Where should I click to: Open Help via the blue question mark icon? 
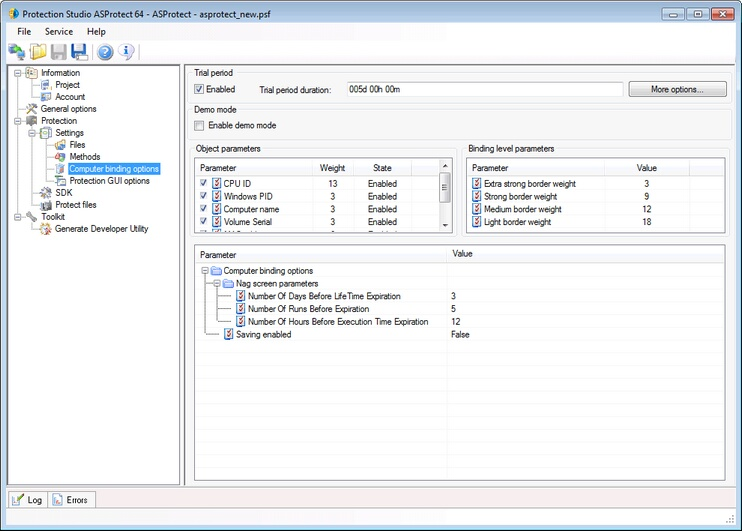click(x=105, y=52)
